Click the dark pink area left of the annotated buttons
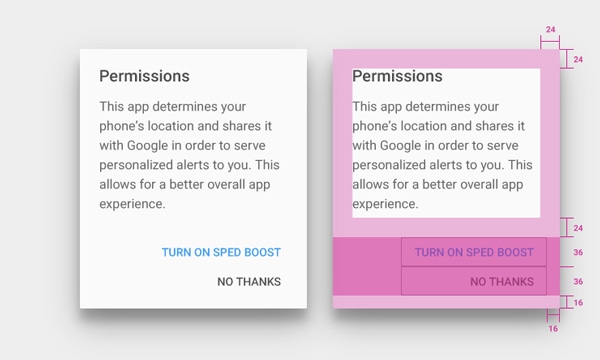600x360 pixels. pos(367,266)
